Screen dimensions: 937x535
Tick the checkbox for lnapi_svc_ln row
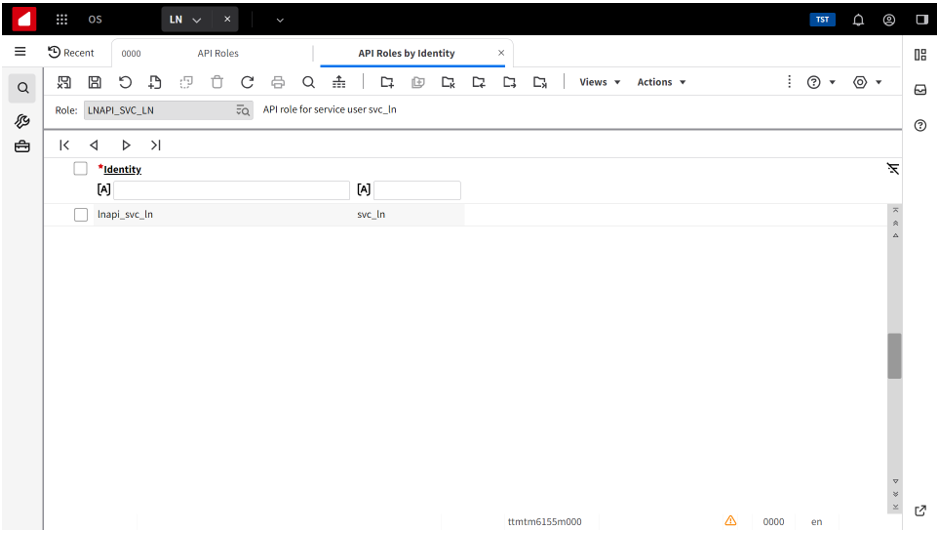pyautogui.click(x=81, y=214)
